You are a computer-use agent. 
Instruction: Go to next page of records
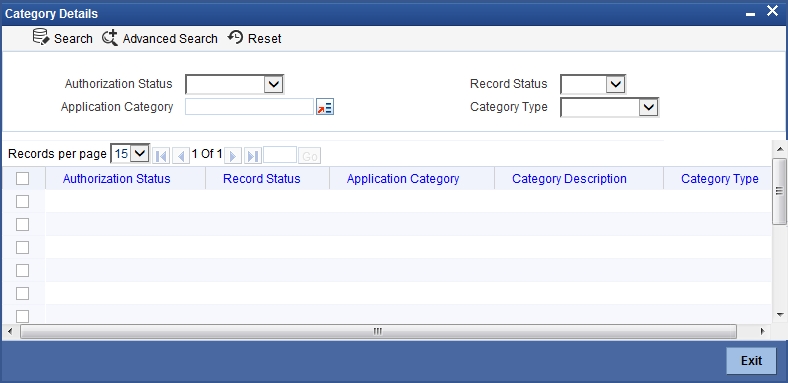point(233,156)
